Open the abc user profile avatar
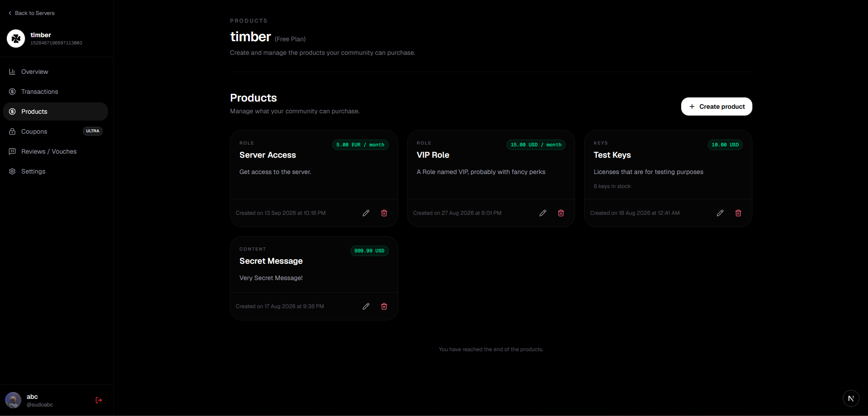 click(x=13, y=400)
